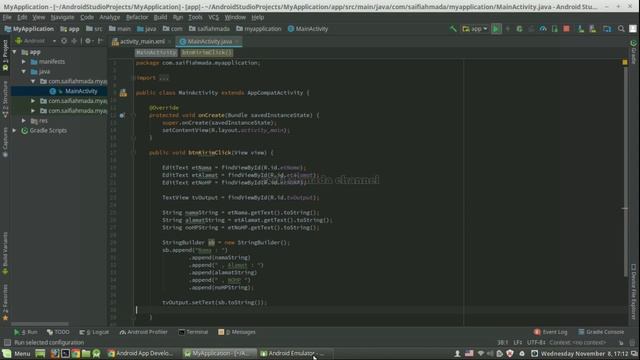Open the Tools menu
This screenshot has height=360, width=640.
pos(195,17)
